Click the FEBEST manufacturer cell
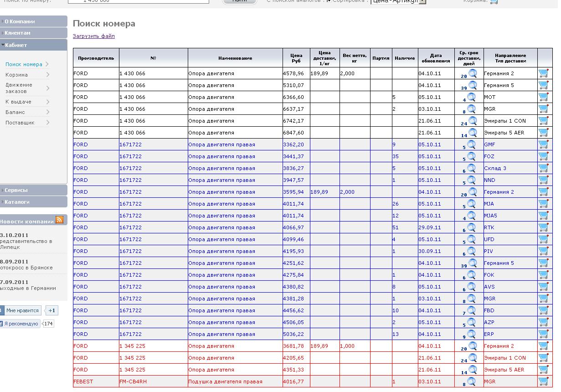 pos(96,382)
